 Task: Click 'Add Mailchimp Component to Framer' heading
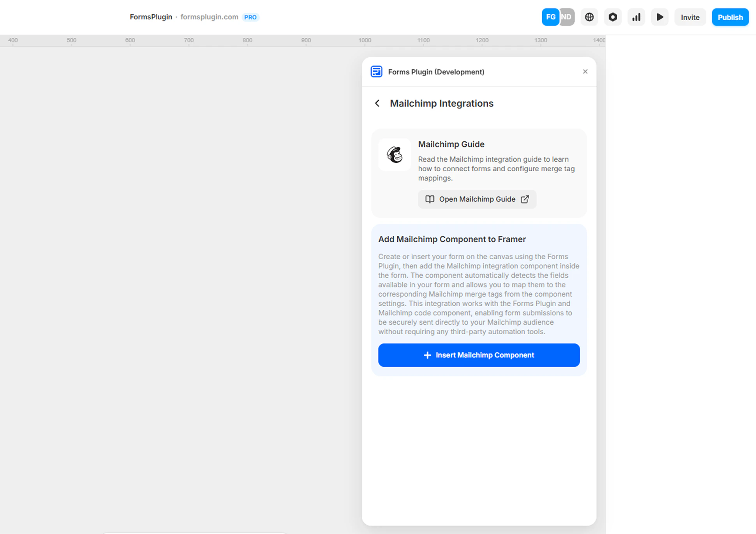point(452,239)
